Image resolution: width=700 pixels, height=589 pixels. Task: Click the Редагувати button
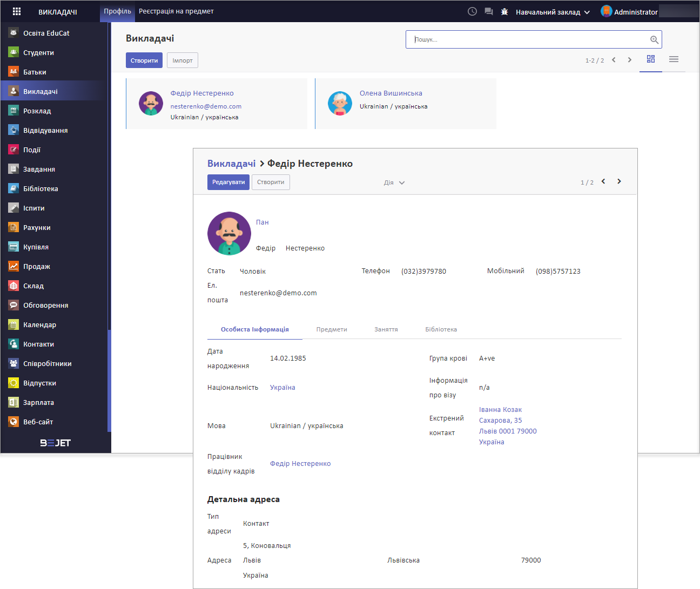pos(228,182)
